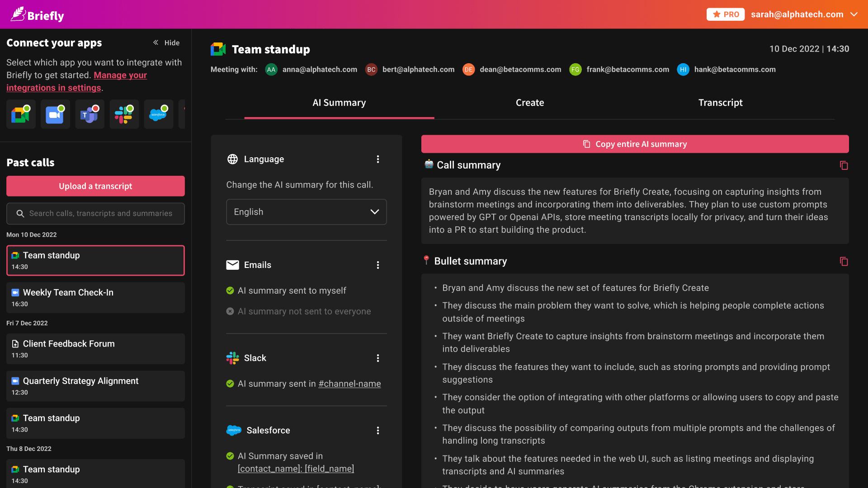Viewport: 868px width, 488px height.
Task: Click the Zoom integration icon
Action: pos(55,115)
